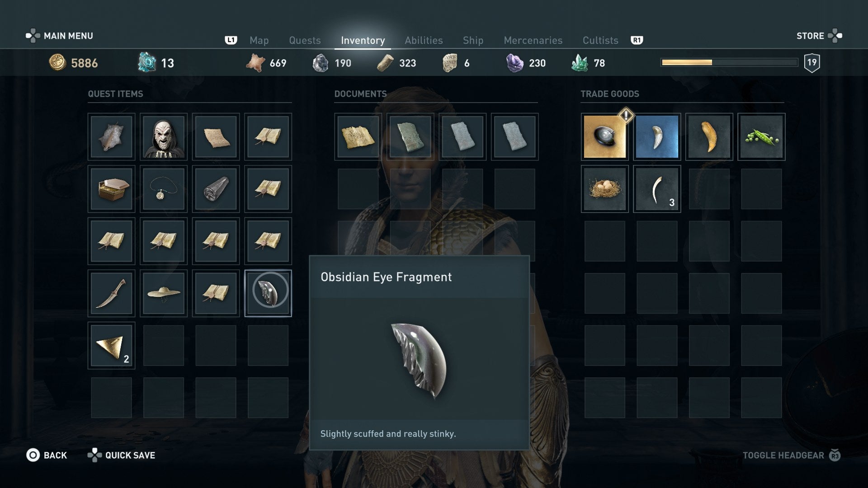Open the first parchment document

[x=358, y=136]
